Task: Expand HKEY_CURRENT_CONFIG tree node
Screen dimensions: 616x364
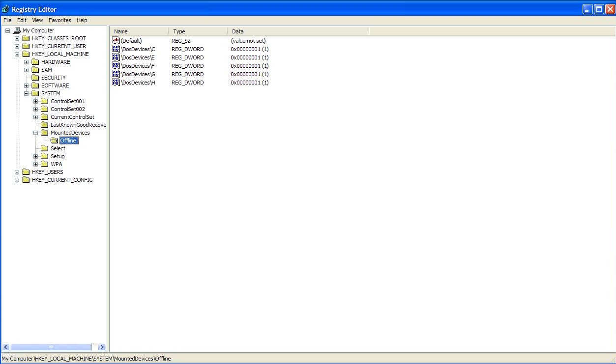Action: [17, 180]
